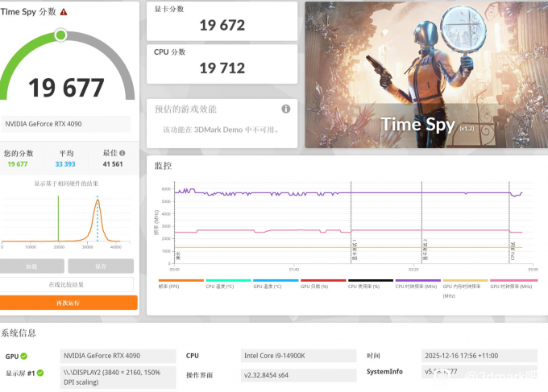548x392 pixels.
Task: Toggle the GPU 温度 blue legend swatch
Action: point(276,280)
